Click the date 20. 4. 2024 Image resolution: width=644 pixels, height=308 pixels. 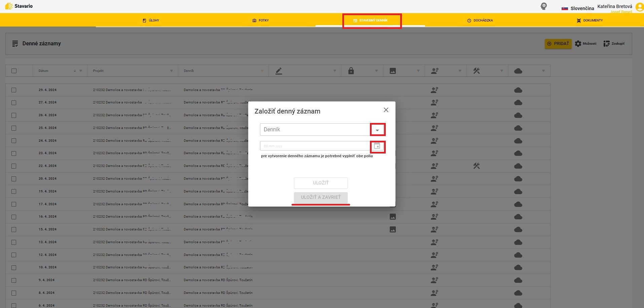[x=47, y=179]
